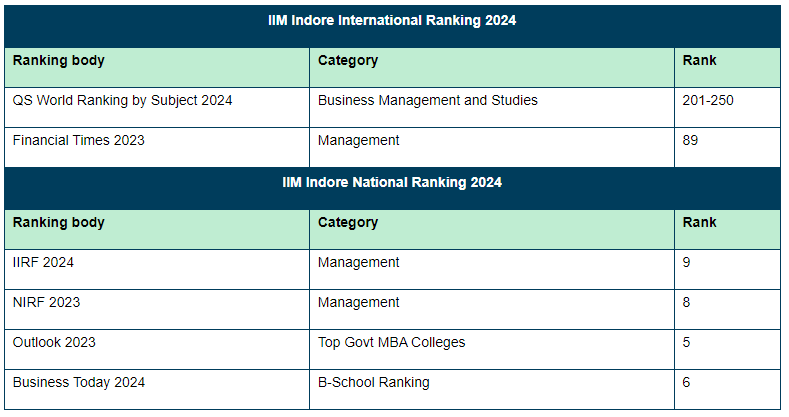Click the Business Today 2024 cell
Image resolution: width=789 pixels, height=417 pixels.
click(x=78, y=383)
